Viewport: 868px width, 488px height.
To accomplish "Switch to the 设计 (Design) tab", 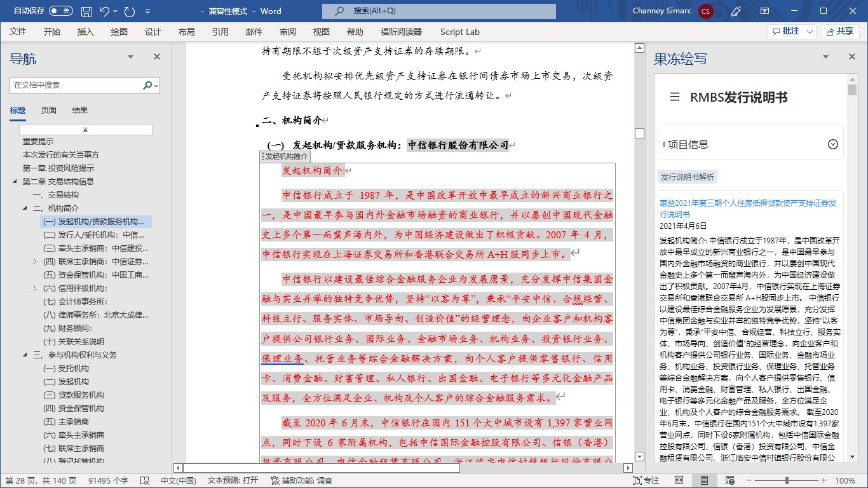I will [153, 32].
